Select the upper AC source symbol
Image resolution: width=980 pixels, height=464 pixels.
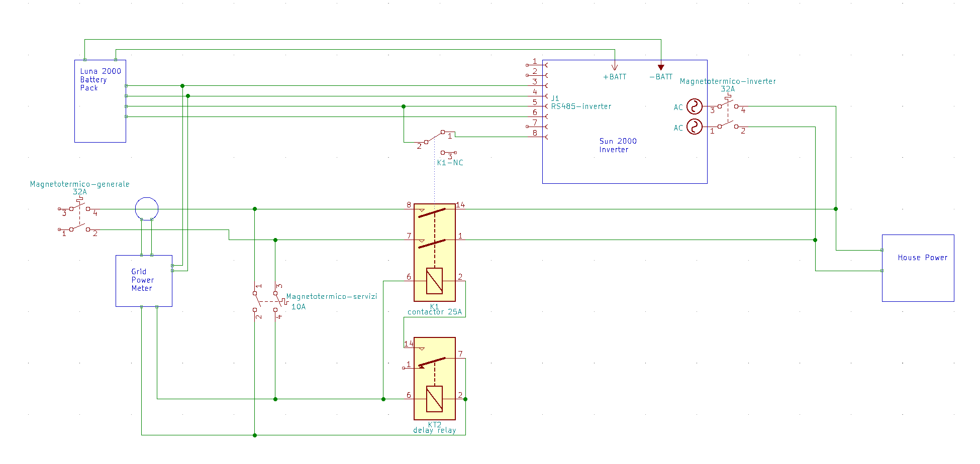[x=694, y=106]
